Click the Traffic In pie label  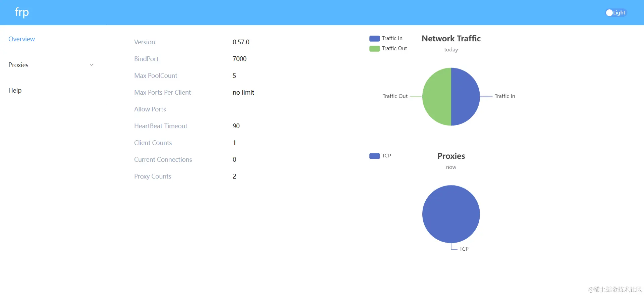(x=505, y=96)
